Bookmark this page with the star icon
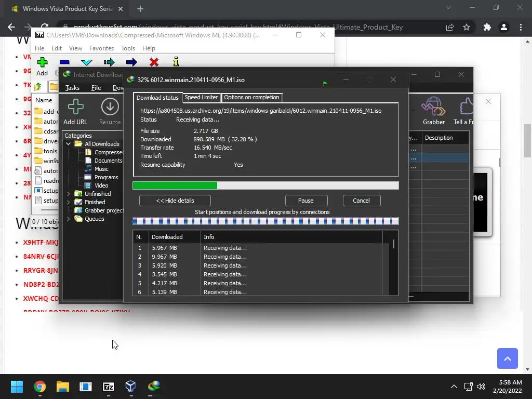 467,27
